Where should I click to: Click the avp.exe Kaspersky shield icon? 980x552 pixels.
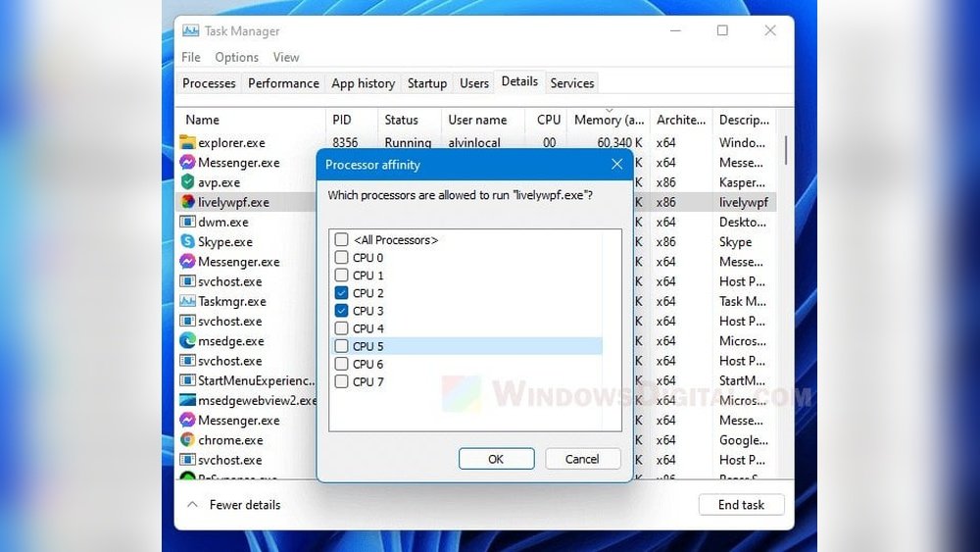tap(188, 182)
